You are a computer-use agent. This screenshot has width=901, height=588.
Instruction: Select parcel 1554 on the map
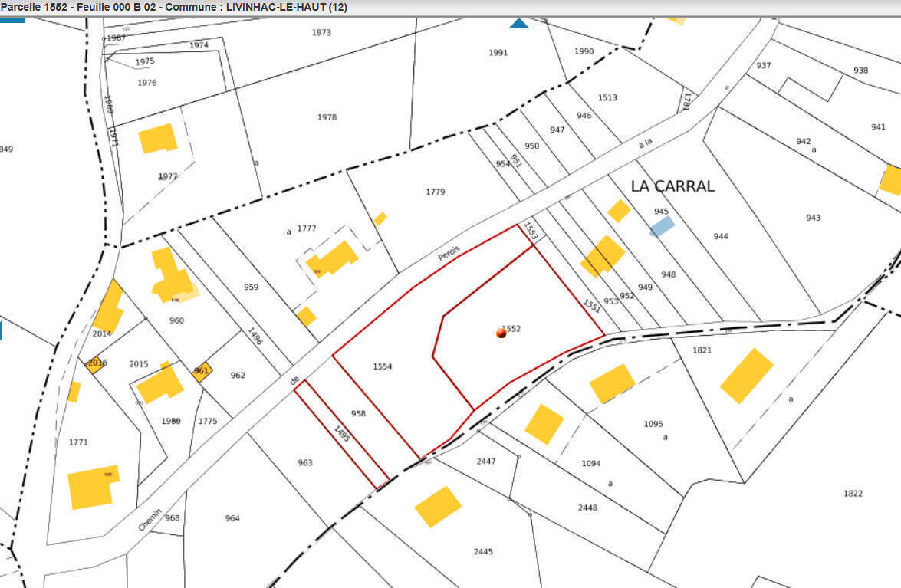pyautogui.click(x=382, y=367)
